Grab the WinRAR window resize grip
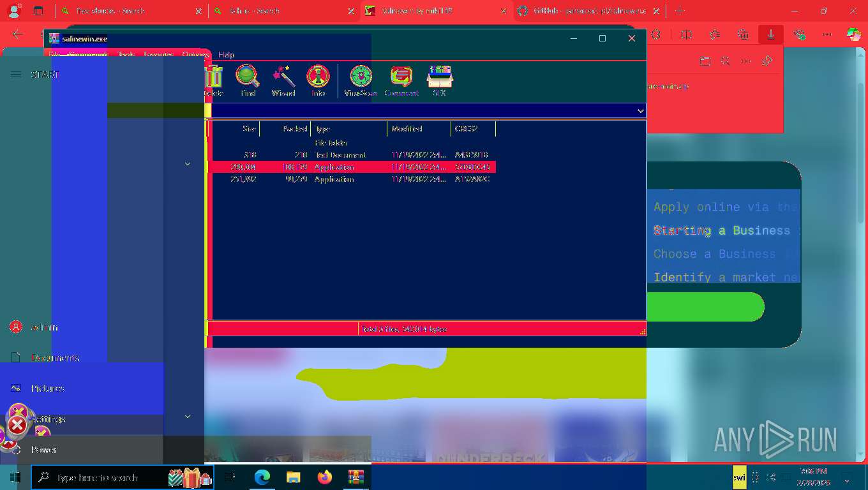Image resolution: width=868 pixels, height=490 pixels. 643,332
